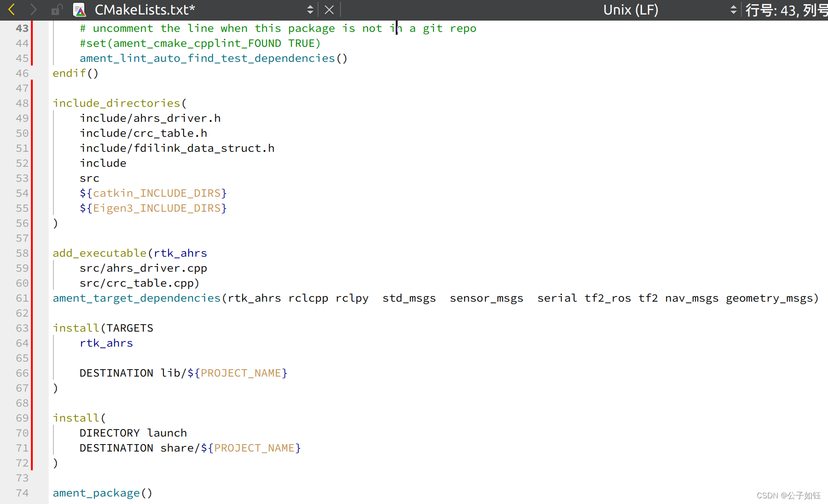This screenshot has height=504, width=828.
Task: Go forward with the right arrow
Action: [33, 9]
